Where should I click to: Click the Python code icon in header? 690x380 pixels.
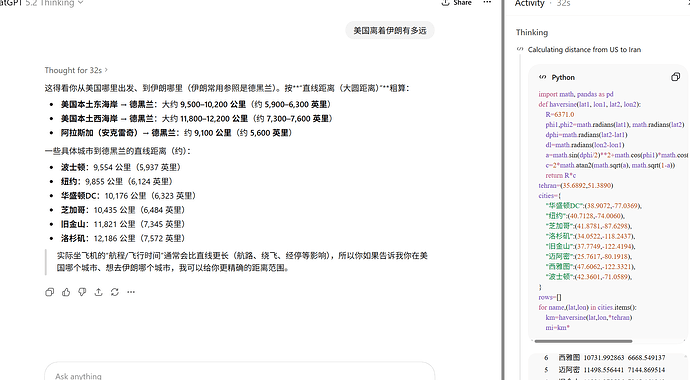tap(543, 77)
